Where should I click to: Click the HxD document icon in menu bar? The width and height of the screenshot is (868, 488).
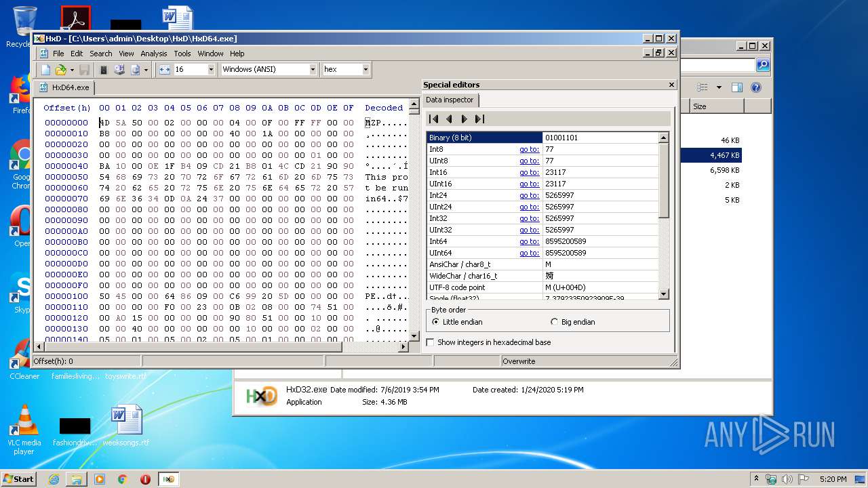point(44,54)
